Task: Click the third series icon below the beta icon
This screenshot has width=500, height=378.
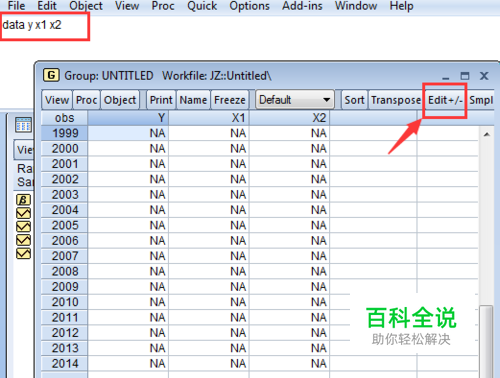Action: pyautogui.click(x=23, y=240)
